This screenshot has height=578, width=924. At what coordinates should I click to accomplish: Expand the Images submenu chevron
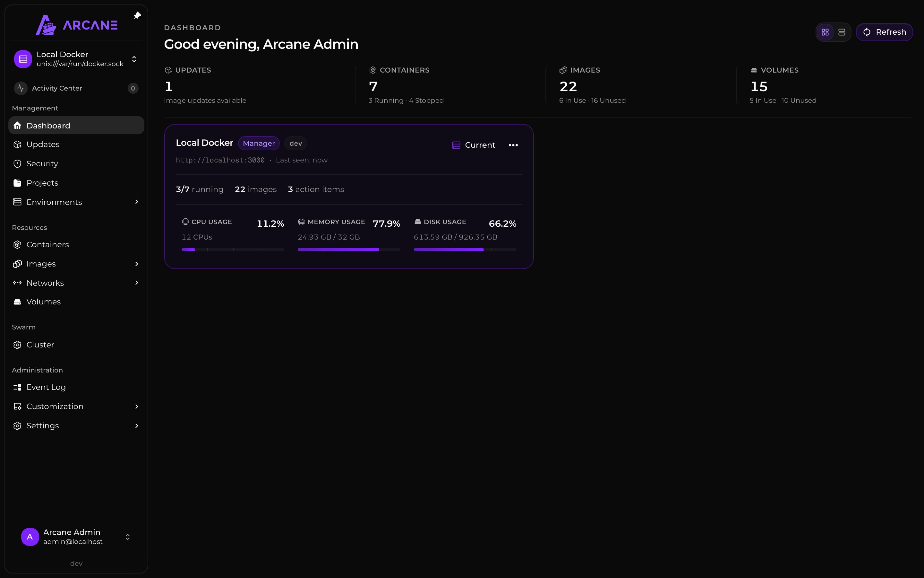[137, 264]
